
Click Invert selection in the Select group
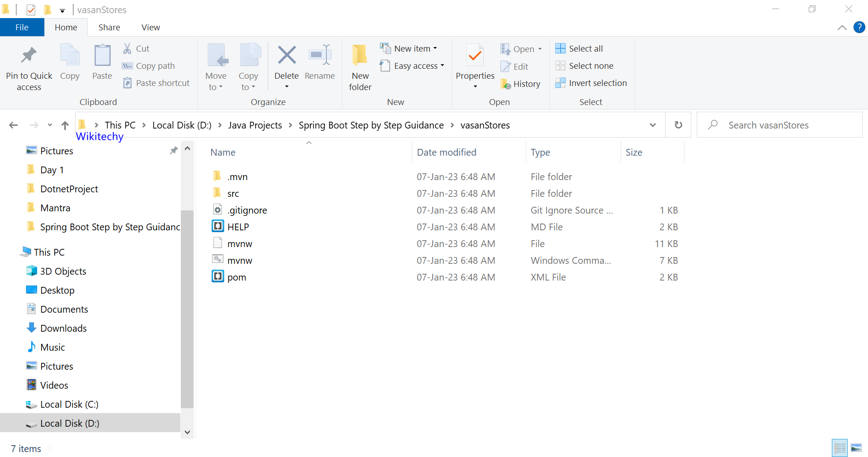tap(597, 83)
